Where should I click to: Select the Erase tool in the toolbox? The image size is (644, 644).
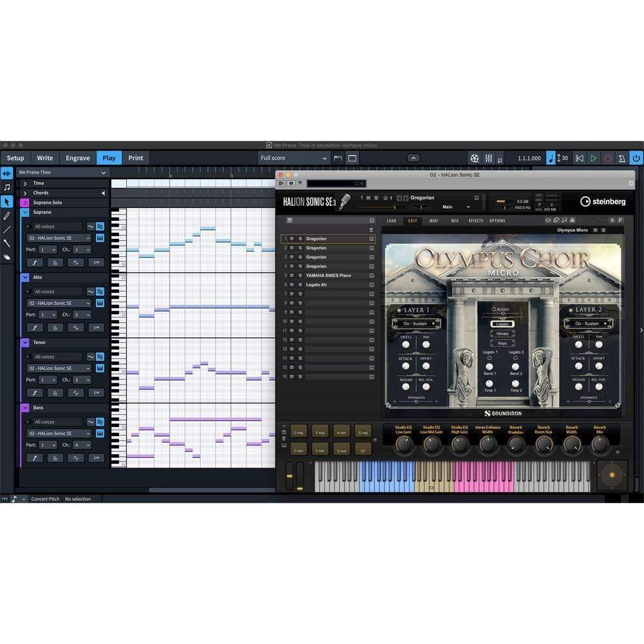pyautogui.click(x=7, y=257)
